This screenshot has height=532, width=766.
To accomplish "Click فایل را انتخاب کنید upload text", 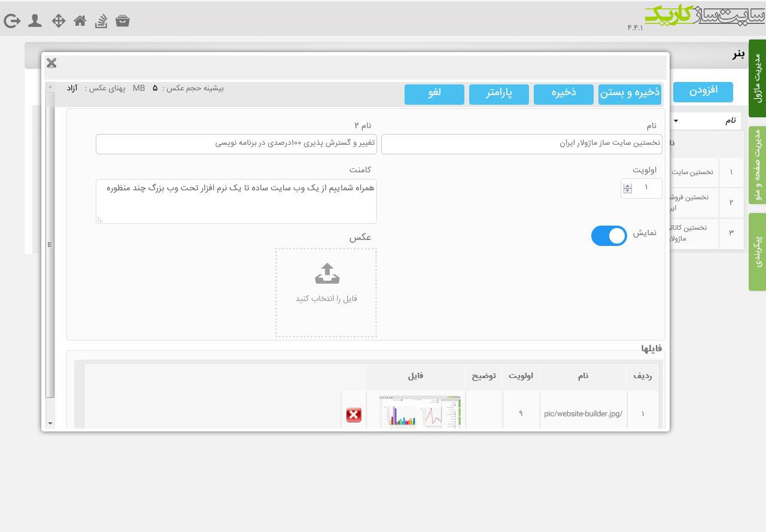I will [326, 299].
